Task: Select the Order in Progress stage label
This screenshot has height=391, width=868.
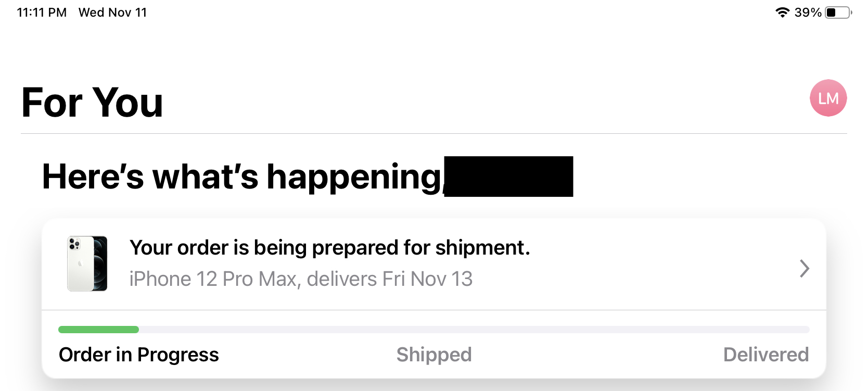Action: coord(139,355)
